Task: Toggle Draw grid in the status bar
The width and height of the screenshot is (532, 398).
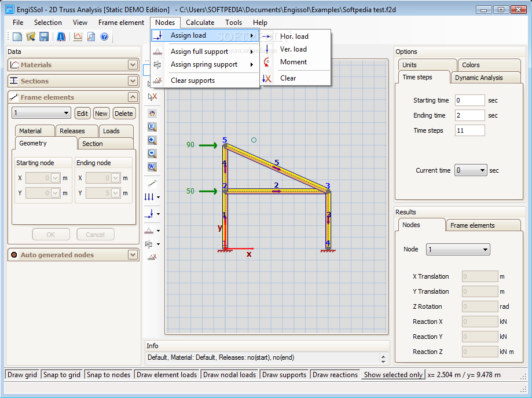Action: click(x=22, y=375)
